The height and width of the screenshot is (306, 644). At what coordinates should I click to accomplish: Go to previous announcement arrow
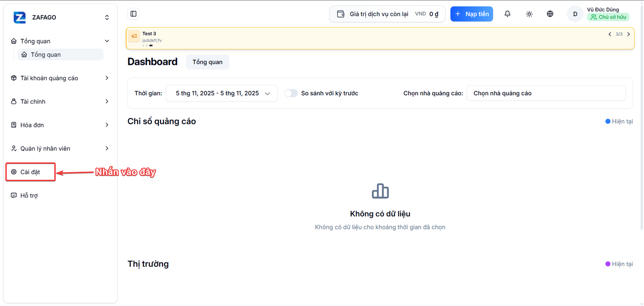(x=610, y=34)
